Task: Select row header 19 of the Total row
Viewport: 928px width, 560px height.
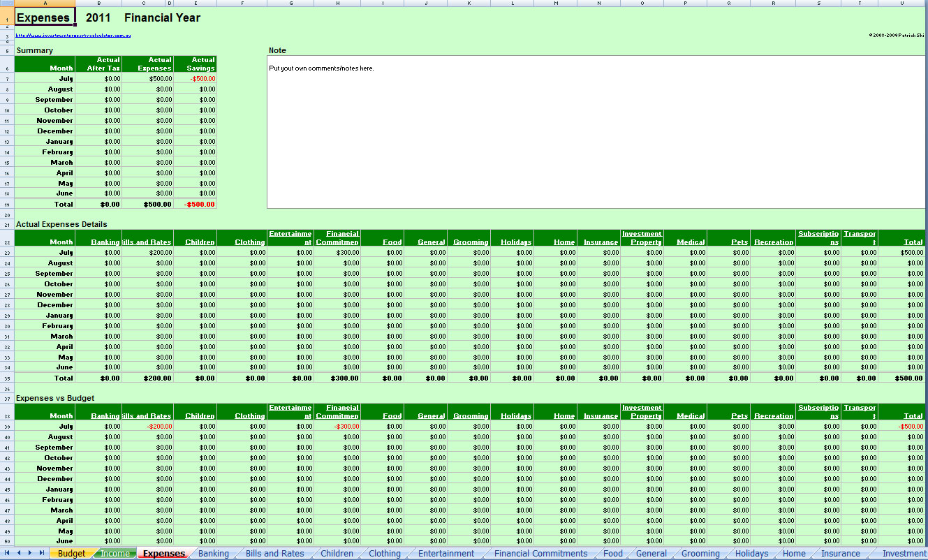Action: tap(6, 205)
